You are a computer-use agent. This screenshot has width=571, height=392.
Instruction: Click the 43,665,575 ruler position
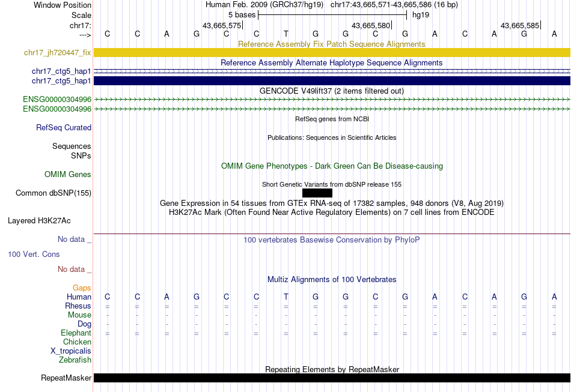(222, 25)
